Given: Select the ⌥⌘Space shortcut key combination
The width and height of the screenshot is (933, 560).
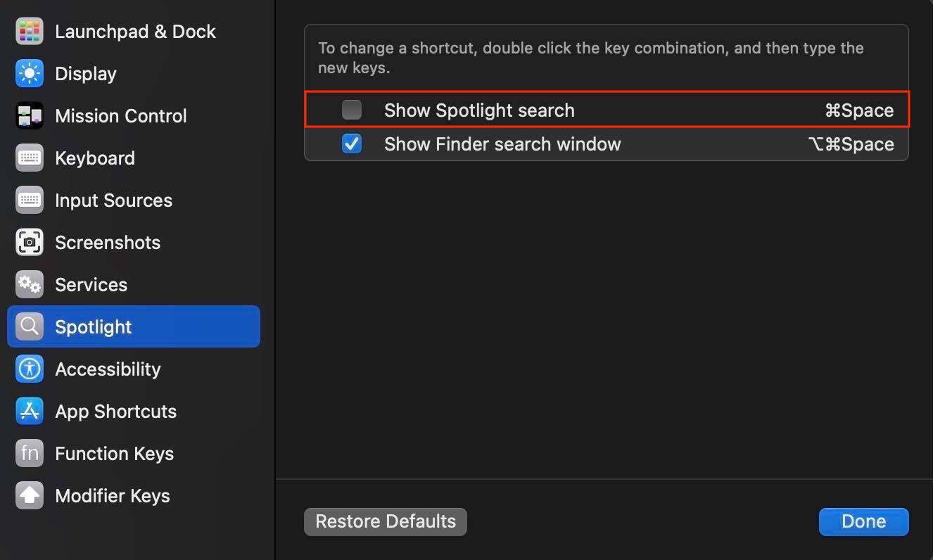Looking at the screenshot, I should 851,144.
